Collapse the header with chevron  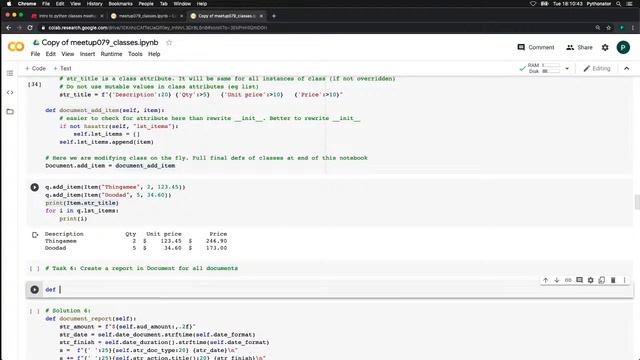(627, 69)
